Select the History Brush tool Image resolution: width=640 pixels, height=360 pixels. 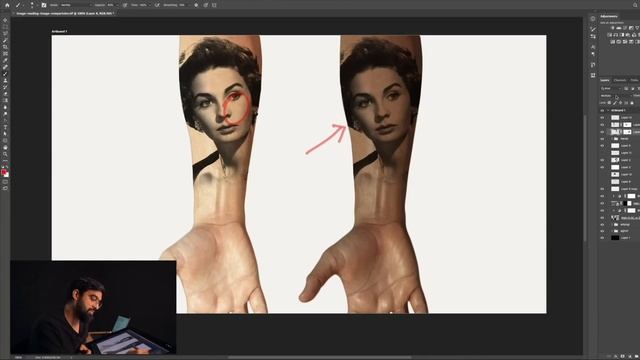coord(5,87)
